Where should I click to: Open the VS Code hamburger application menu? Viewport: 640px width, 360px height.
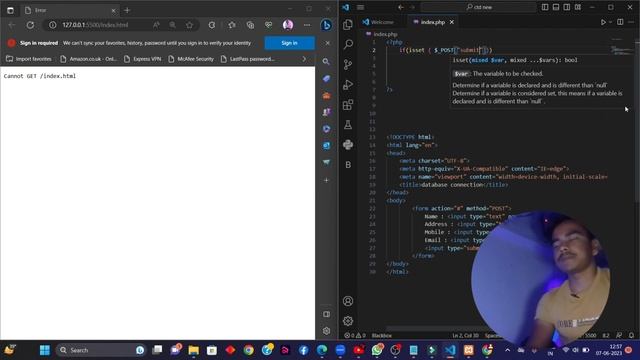point(360,7)
